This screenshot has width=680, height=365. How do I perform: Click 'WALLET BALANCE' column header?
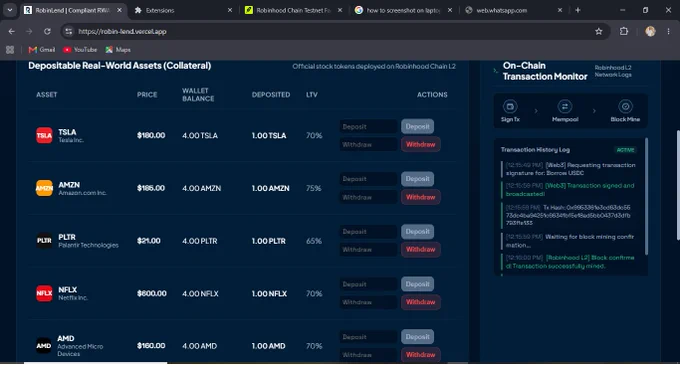tap(198, 95)
